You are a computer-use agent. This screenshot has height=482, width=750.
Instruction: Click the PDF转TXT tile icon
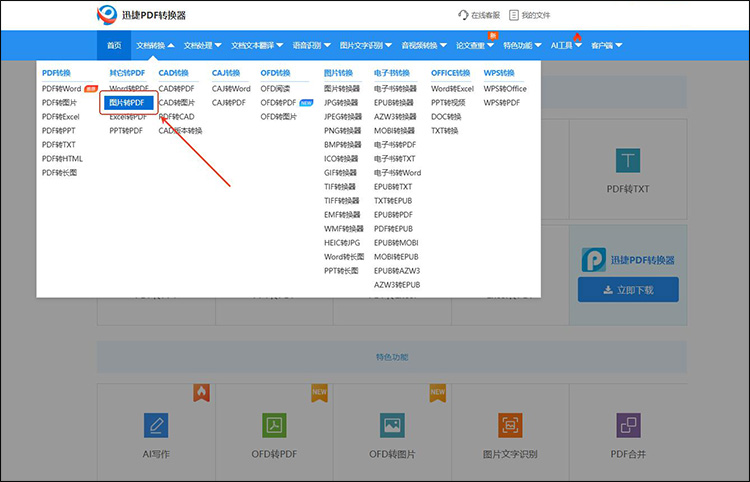(628, 160)
